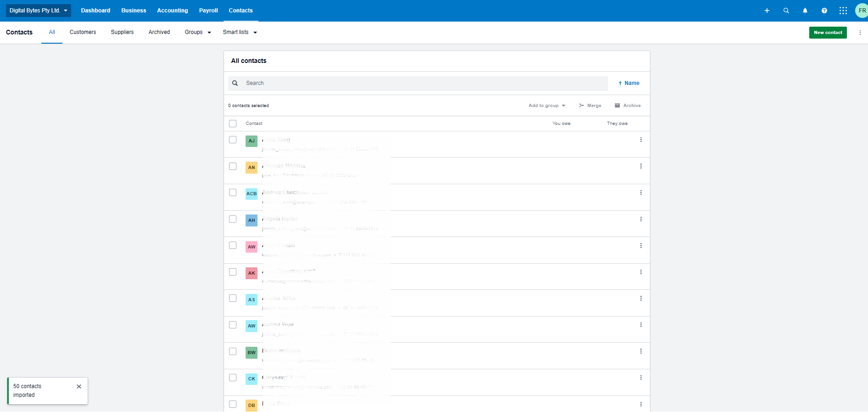Click the CK avatar badge
The width and height of the screenshot is (868, 412).
pyautogui.click(x=252, y=379)
